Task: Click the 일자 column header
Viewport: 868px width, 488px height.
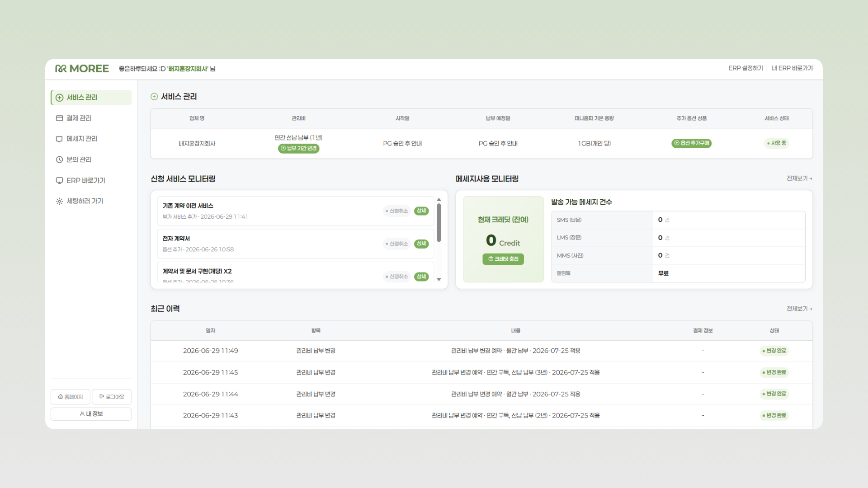Action: pyautogui.click(x=210, y=331)
